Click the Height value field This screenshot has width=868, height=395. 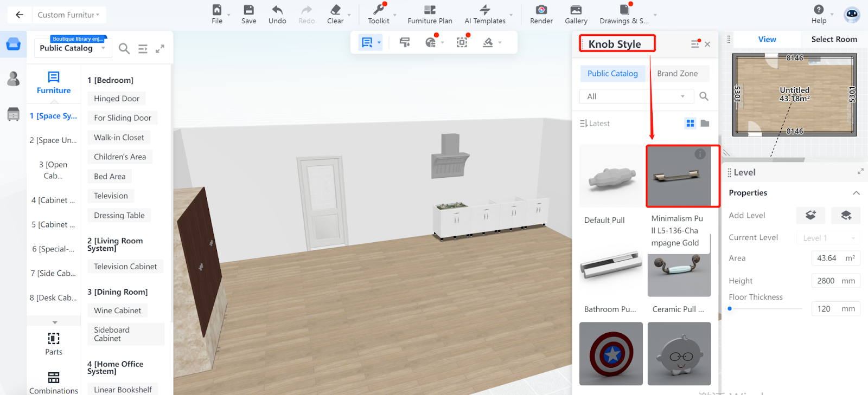835,281
